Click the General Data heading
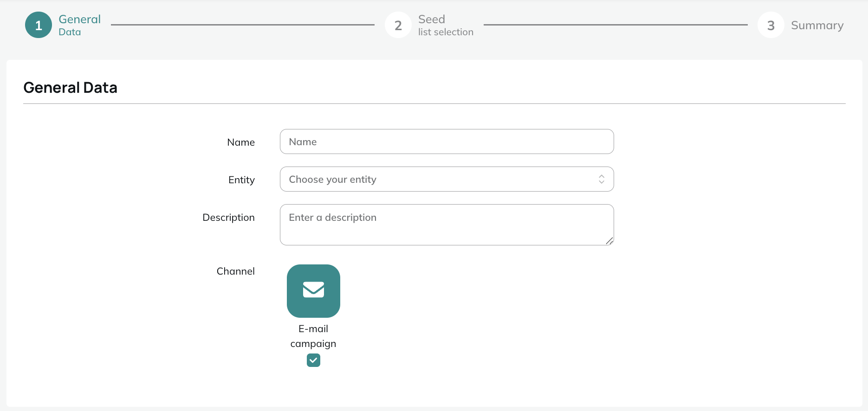 pos(70,88)
